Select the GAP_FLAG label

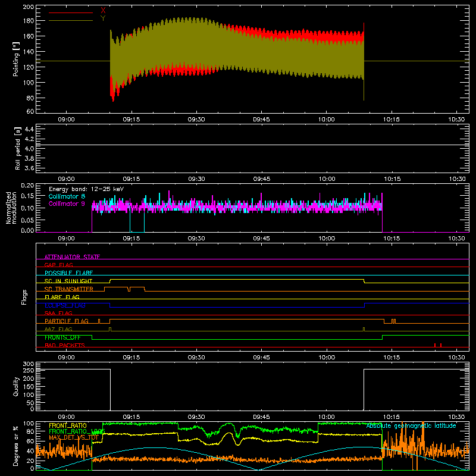58,265
